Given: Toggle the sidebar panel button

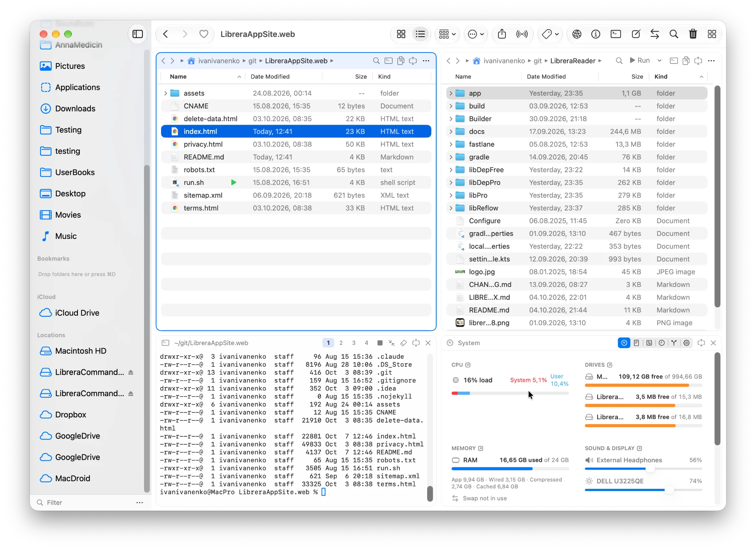Looking at the screenshot, I should (x=138, y=34).
